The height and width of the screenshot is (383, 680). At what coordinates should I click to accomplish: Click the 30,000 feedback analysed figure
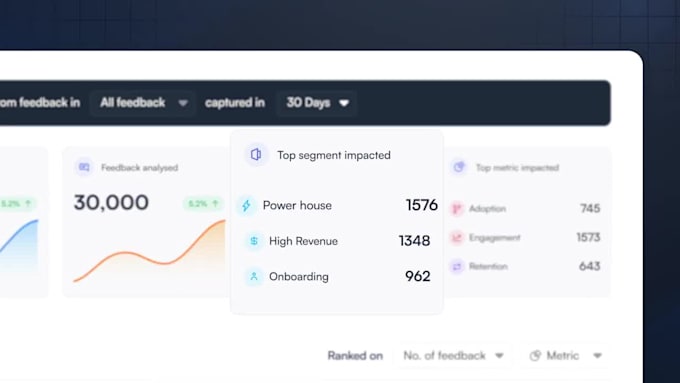point(111,203)
